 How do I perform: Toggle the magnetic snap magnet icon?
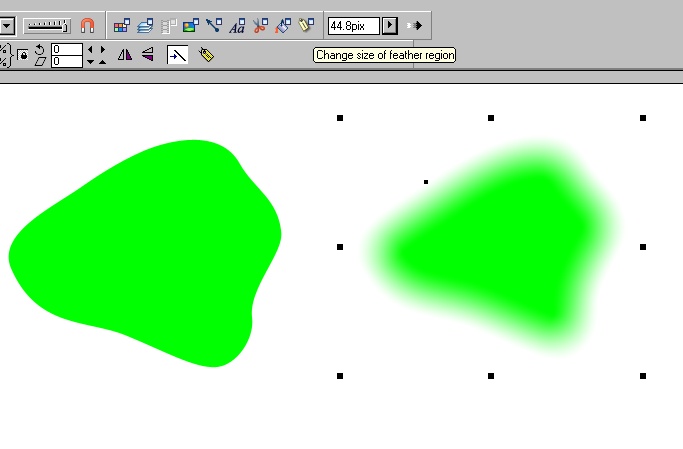(x=88, y=26)
